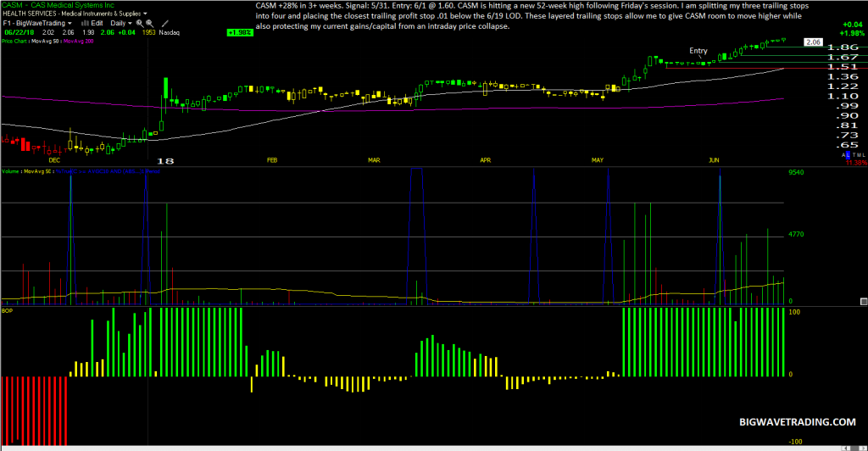This screenshot has height=451, width=868.
Task: Open the F1 - BigWaveTrading layout dropdown
Action: (x=37, y=23)
